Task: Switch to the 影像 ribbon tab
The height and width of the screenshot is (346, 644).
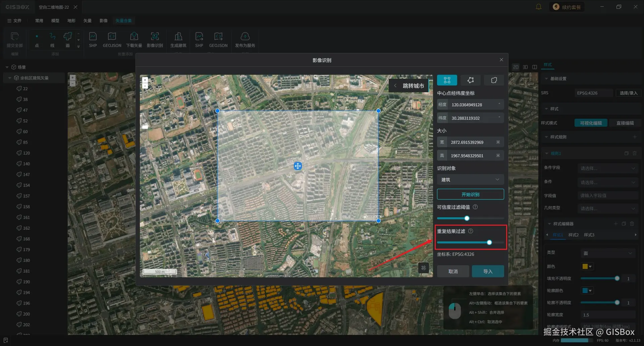Action: tap(104, 20)
